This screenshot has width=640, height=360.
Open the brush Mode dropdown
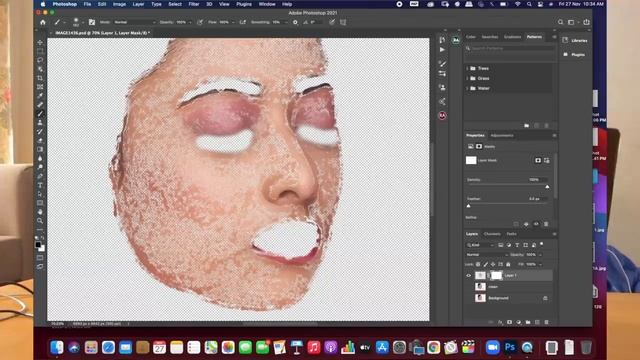(x=134, y=22)
